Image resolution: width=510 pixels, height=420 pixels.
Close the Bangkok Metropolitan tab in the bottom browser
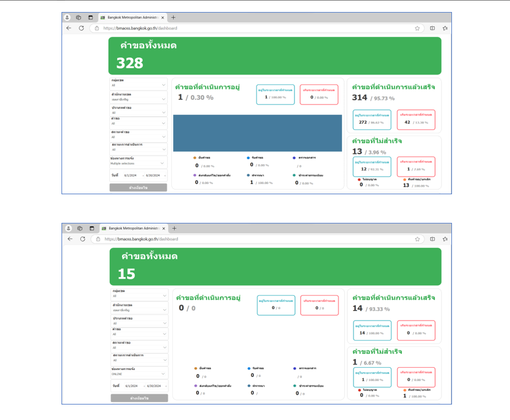pos(164,229)
